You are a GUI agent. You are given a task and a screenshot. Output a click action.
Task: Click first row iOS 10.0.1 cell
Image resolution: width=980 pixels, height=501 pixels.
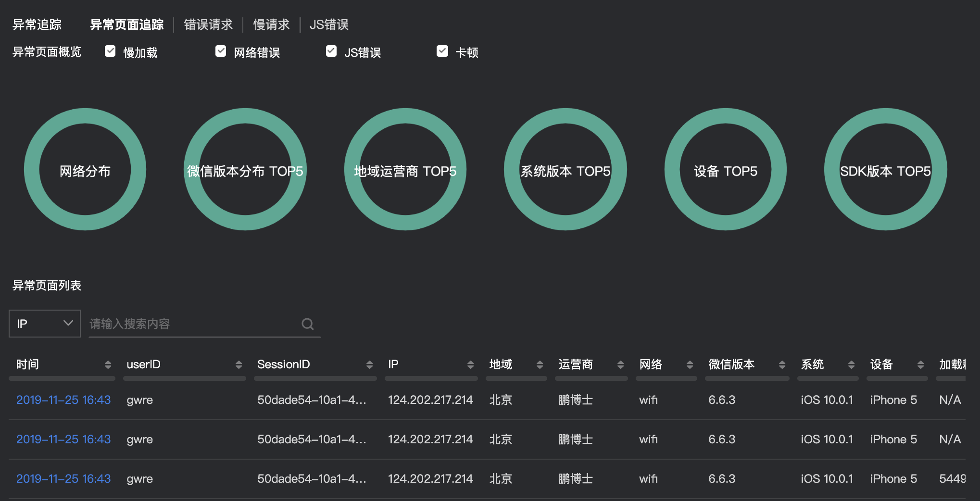point(827,400)
